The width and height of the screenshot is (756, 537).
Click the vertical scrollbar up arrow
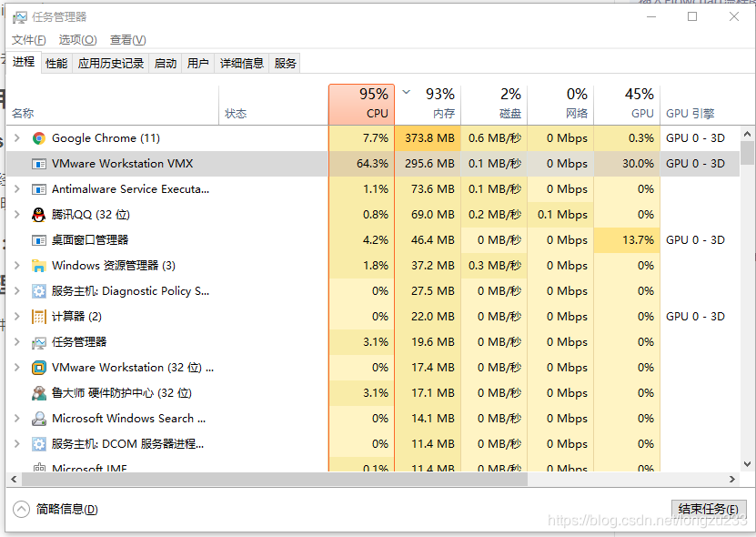click(x=747, y=134)
